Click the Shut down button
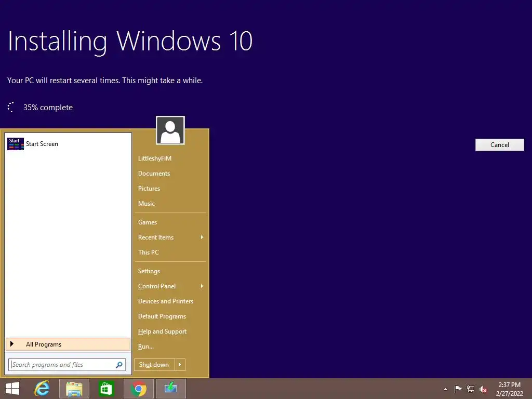This screenshot has height=399, width=532. 154,365
